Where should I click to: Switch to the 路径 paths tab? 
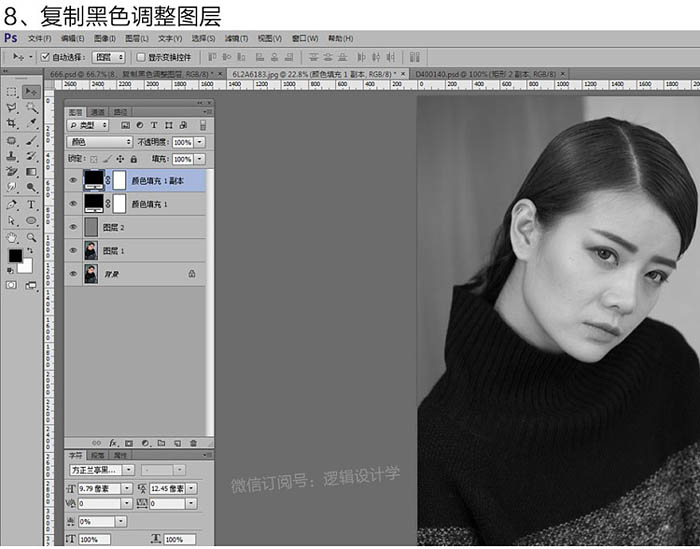click(120, 112)
